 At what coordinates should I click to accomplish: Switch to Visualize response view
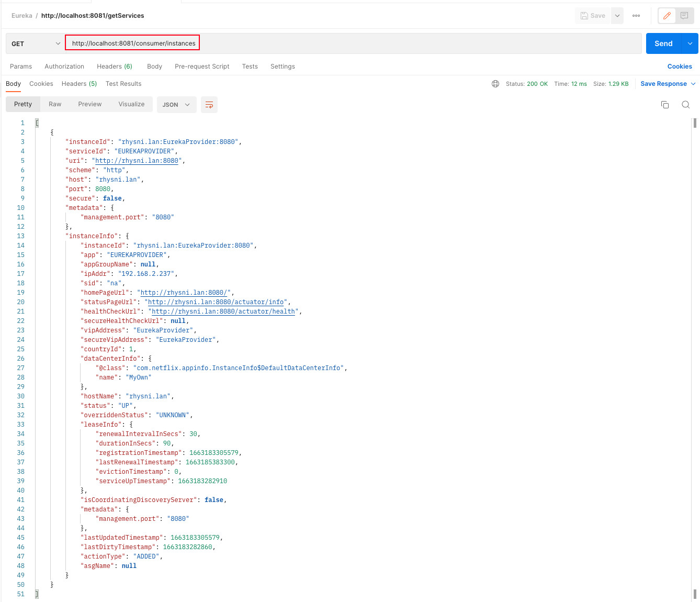131,104
